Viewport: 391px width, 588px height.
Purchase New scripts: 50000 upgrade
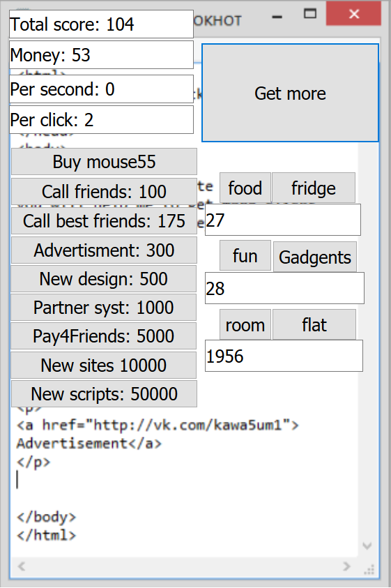[x=104, y=394]
